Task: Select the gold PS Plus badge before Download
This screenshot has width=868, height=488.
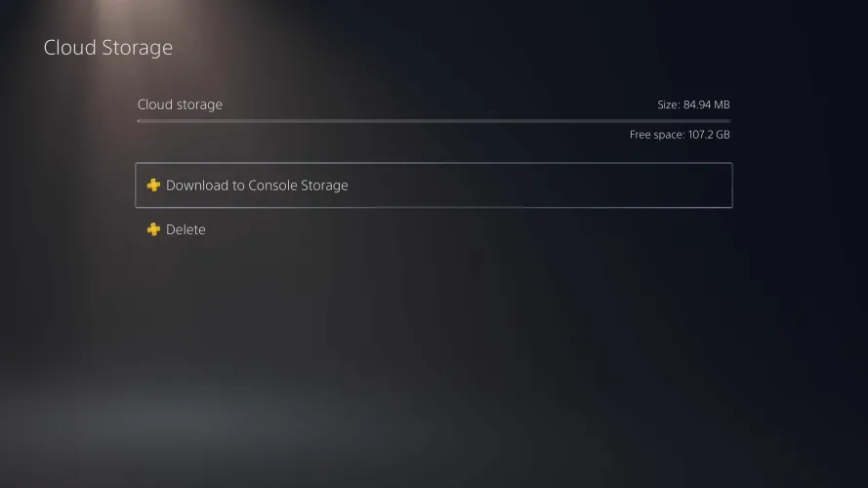Action: 153,184
